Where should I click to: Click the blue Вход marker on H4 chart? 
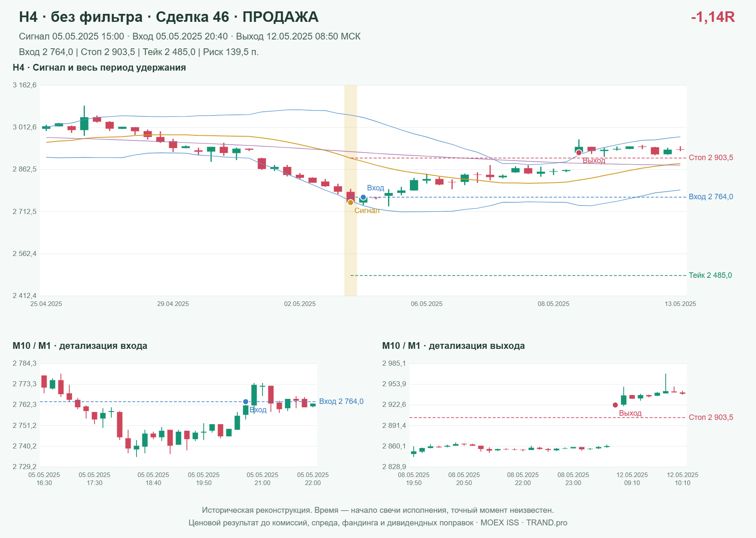363,197
